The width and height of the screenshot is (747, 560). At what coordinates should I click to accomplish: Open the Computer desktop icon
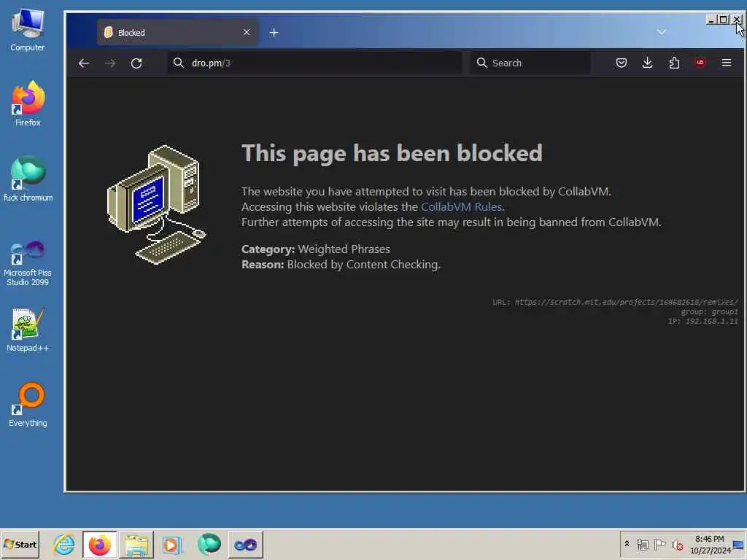[28, 31]
